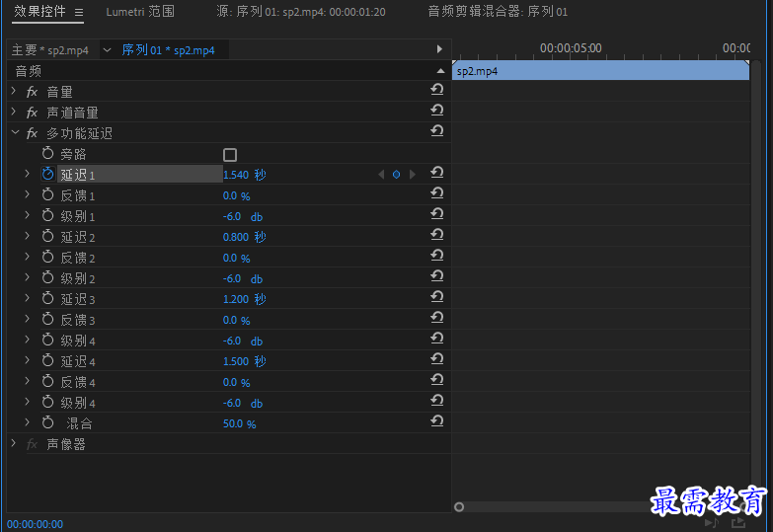Reset the 音量 effect
Image resolution: width=773 pixels, height=532 pixels.
[436, 90]
